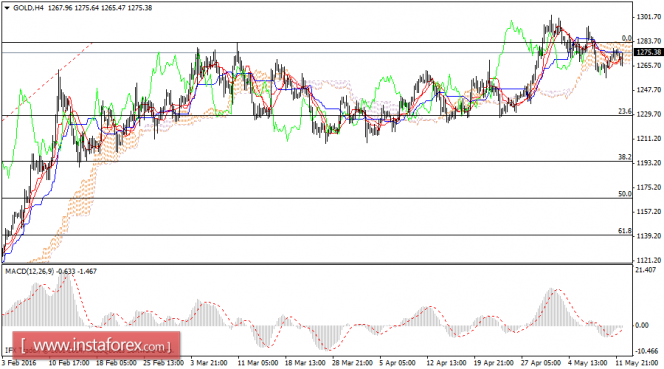Click the 12 Apr 13:00 date label
The image size is (664, 369).
pyautogui.click(x=447, y=363)
